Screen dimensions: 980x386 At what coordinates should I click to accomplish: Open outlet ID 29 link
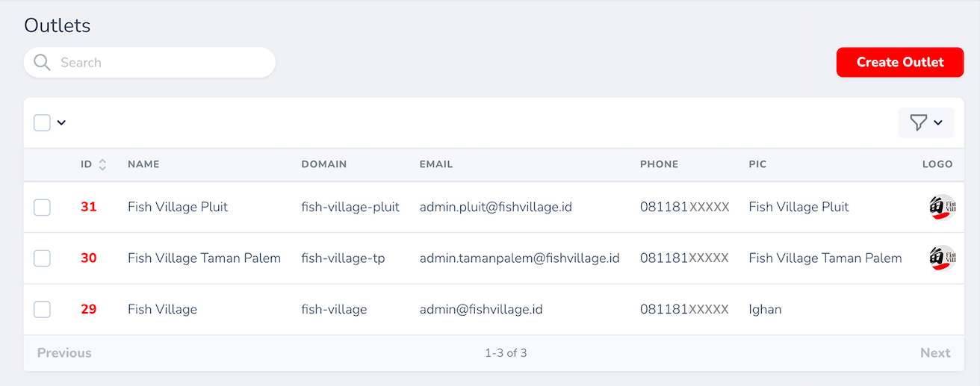pyautogui.click(x=89, y=309)
